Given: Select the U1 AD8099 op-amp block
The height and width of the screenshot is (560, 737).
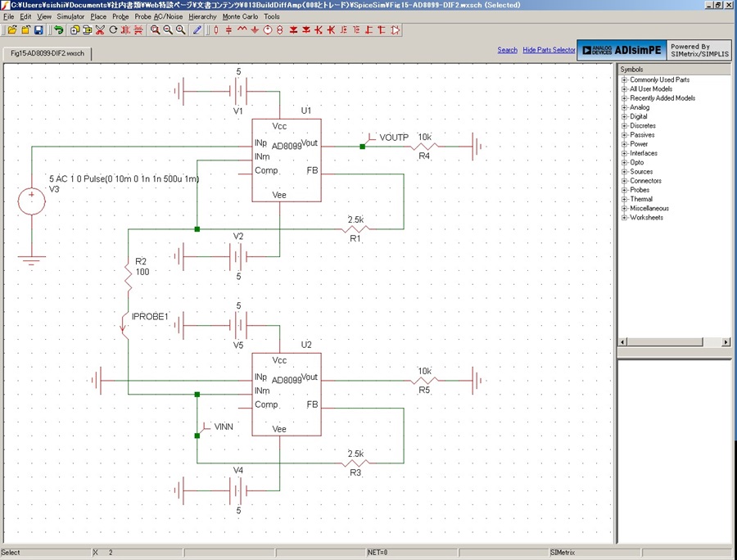Looking at the screenshot, I should [x=287, y=160].
